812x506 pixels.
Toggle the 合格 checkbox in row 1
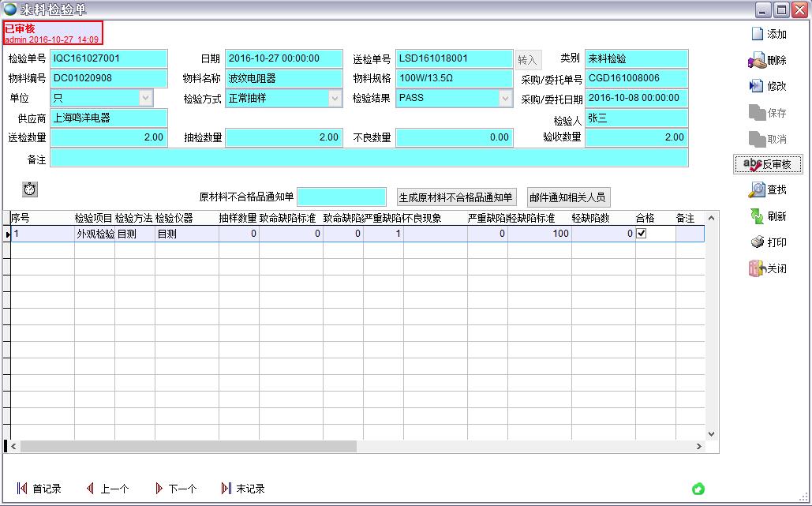pyautogui.click(x=642, y=234)
